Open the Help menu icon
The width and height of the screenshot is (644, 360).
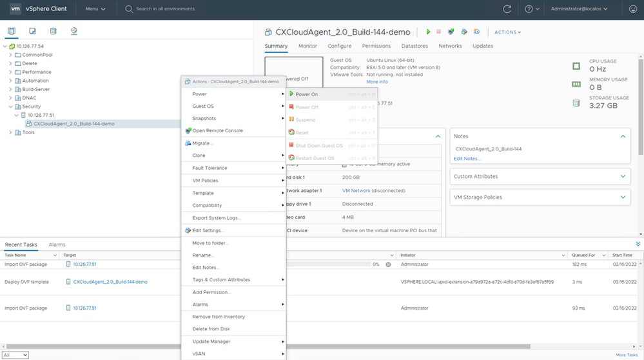[x=532, y=8]
